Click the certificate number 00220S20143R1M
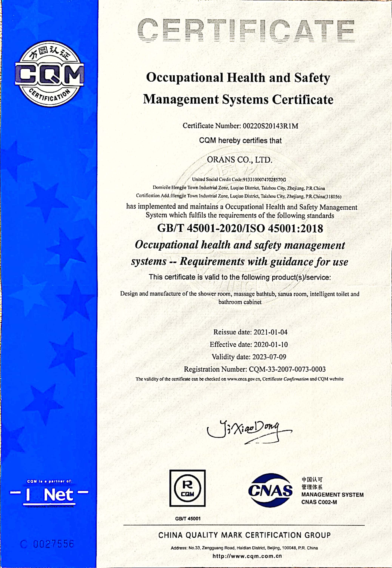 270,126
